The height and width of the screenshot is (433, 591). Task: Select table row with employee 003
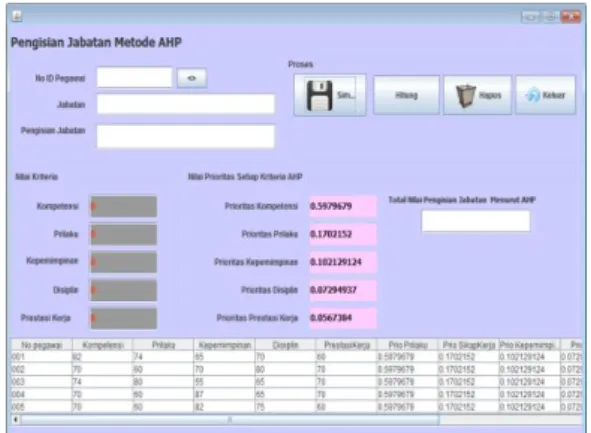[x=296, y=382]
